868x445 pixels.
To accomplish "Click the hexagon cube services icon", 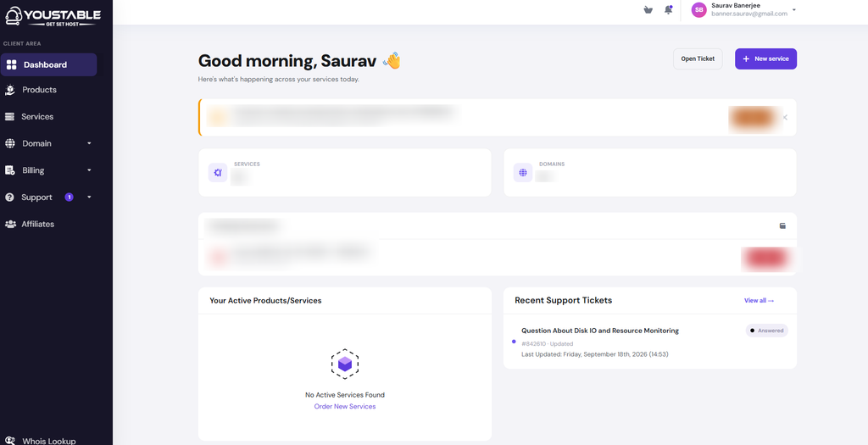I will [345, 364].
